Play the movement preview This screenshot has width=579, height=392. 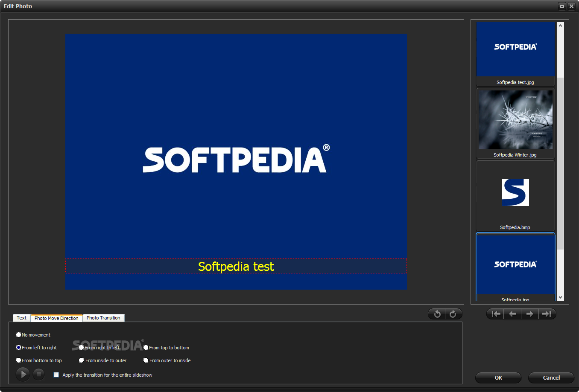23,374
